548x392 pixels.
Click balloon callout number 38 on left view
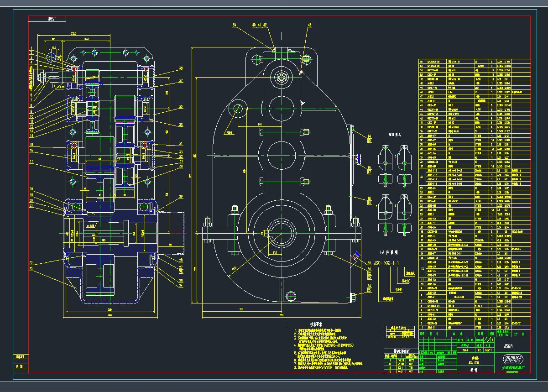(x=180, y=68)
